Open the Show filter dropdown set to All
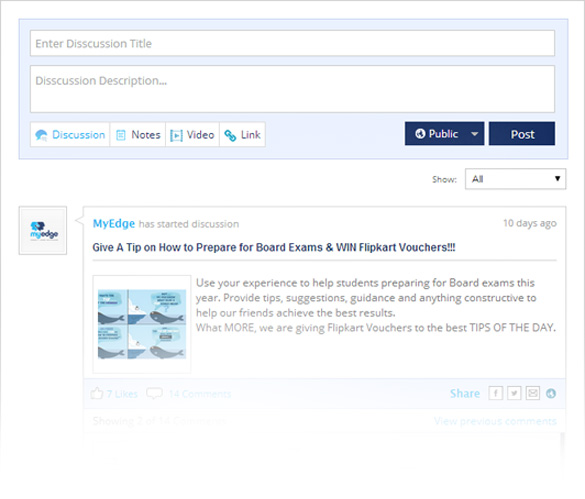Screen dimensions: 585x499 pyautogui.click(x=515, y=179)
